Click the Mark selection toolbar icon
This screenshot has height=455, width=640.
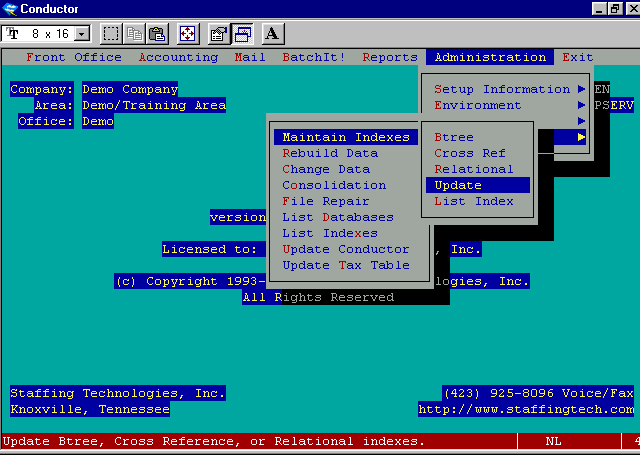tap(111, 34)
